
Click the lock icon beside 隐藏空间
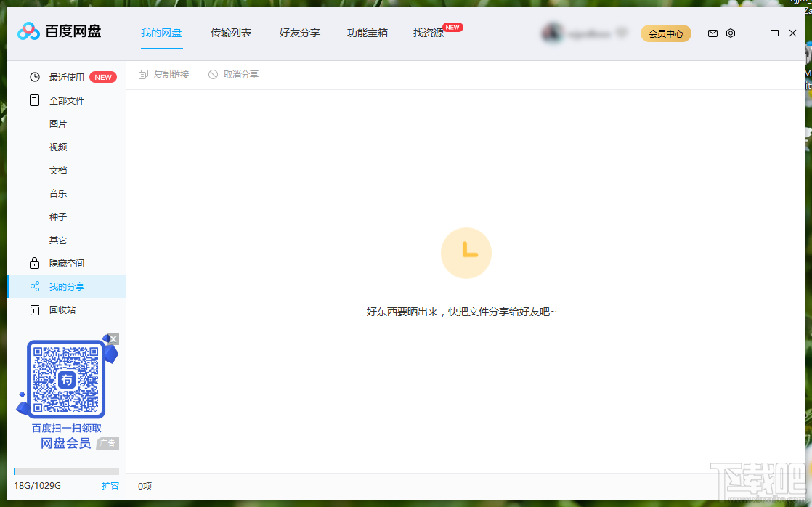point(35,263)
